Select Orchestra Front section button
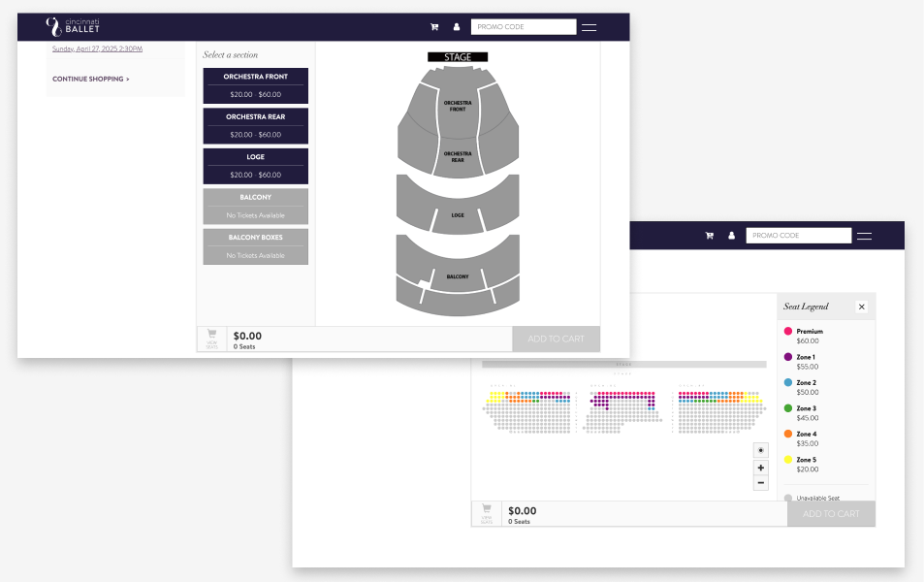Screen dimensions: 924x582 [x=256, y=85]
